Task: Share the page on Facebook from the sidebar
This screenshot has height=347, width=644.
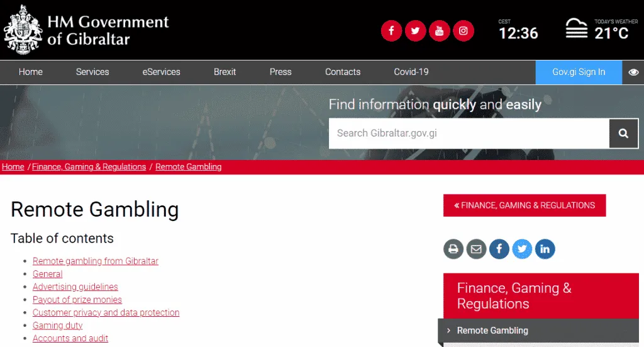Action: (x=499, y=249)
